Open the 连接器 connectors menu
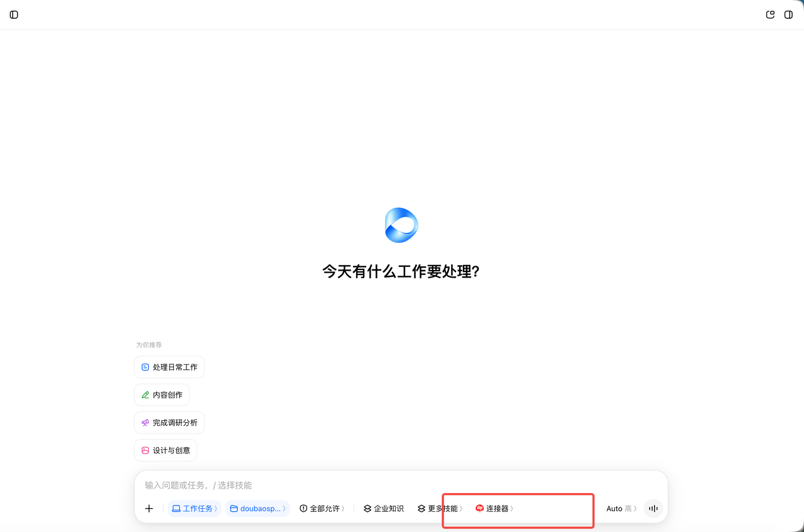 pyautogui.click(x=494, y=508)
